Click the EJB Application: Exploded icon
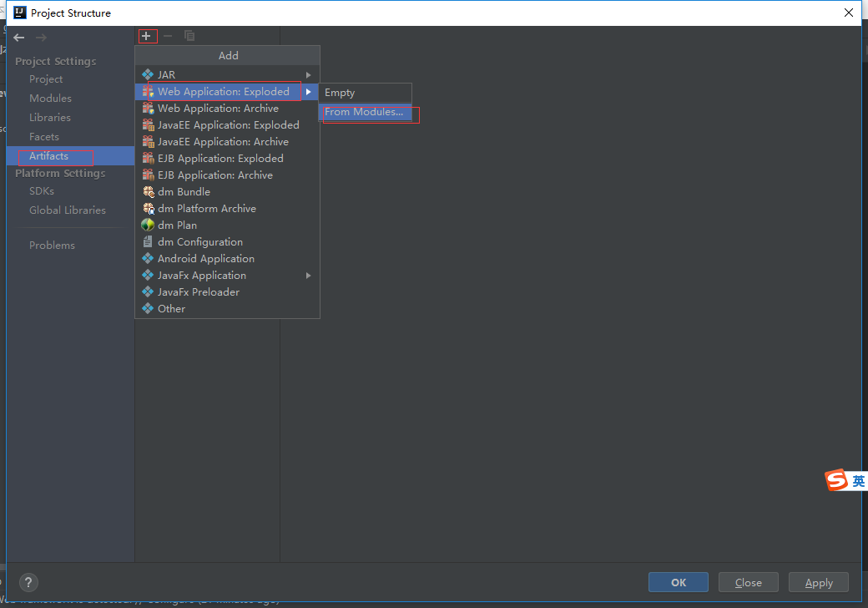The width and height of the screenshot is (868, 608). click(x=148, y=159)
